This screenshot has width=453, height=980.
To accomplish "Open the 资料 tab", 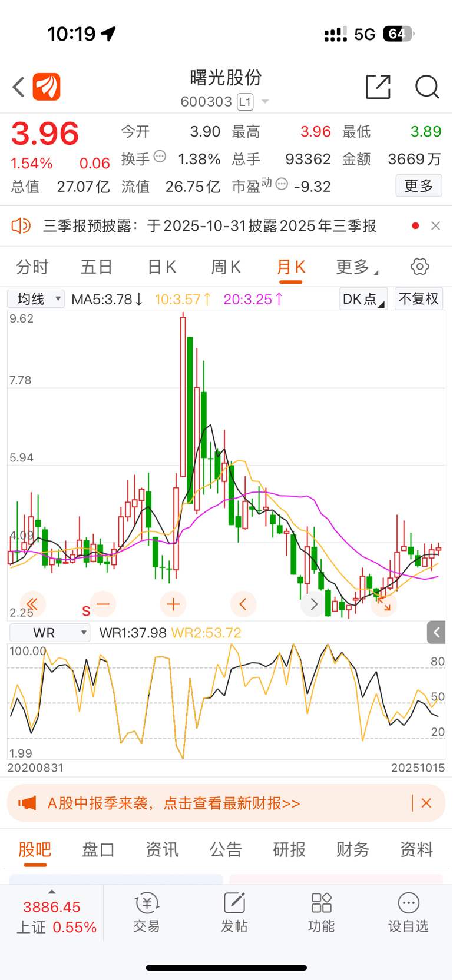I will [416, 850].
